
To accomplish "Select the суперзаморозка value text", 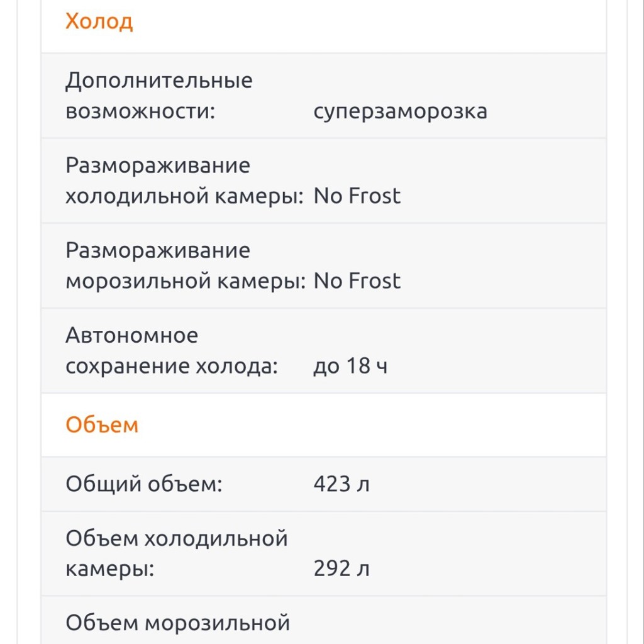I will click(400, 111).
